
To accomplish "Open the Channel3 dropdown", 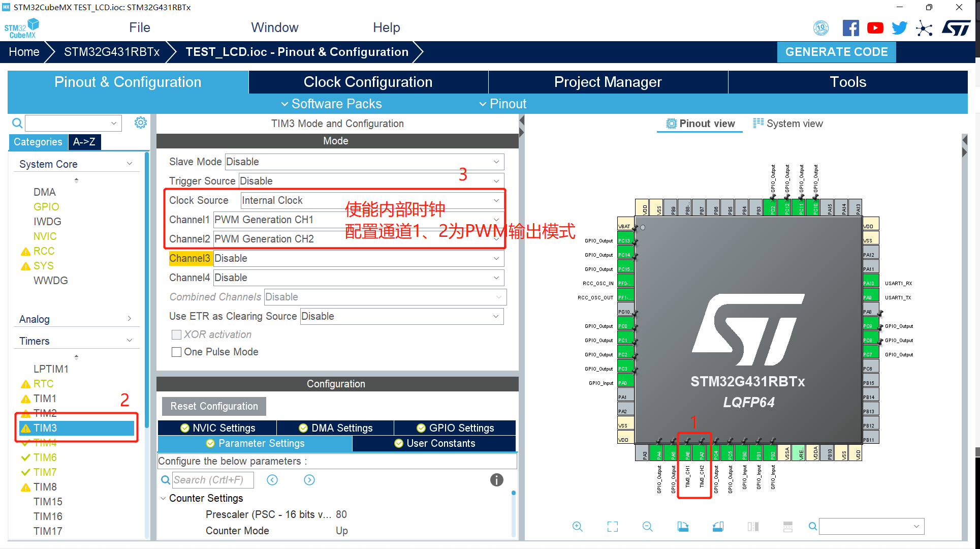I will [x=359, y=258].
